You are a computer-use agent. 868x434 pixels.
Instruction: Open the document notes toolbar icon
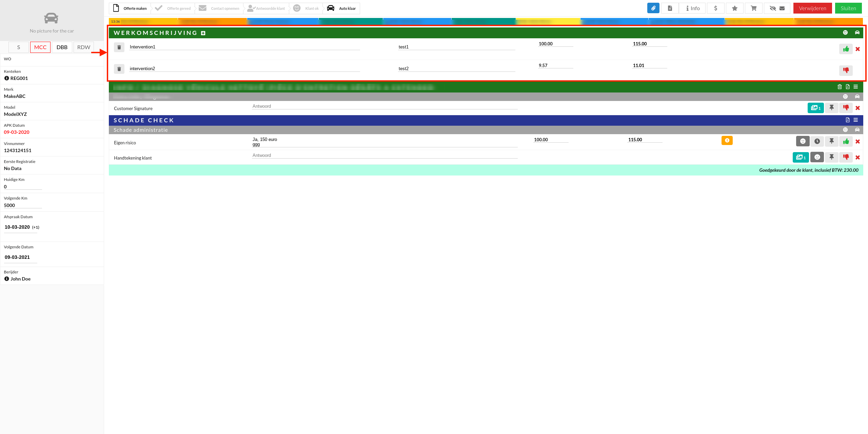click(670, 8)
